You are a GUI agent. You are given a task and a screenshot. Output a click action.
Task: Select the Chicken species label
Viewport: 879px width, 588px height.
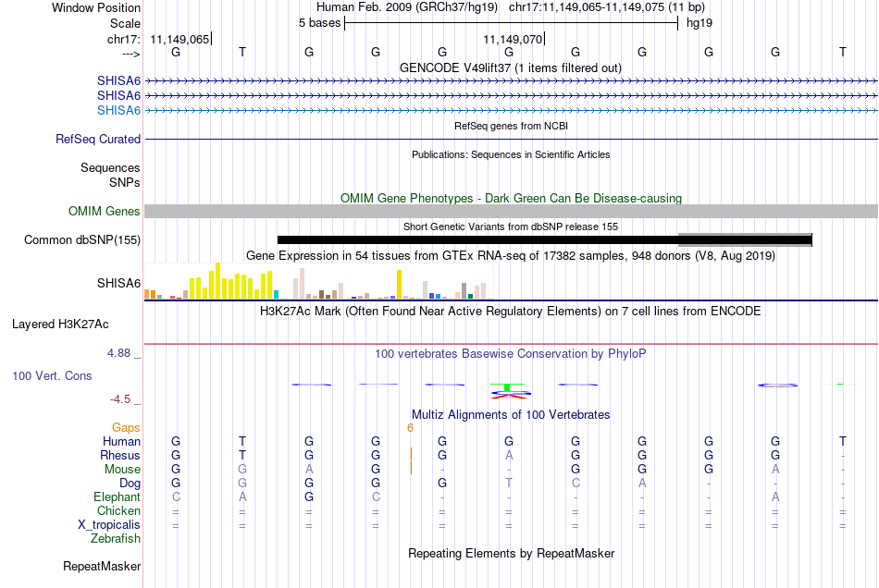pos(118,510)
